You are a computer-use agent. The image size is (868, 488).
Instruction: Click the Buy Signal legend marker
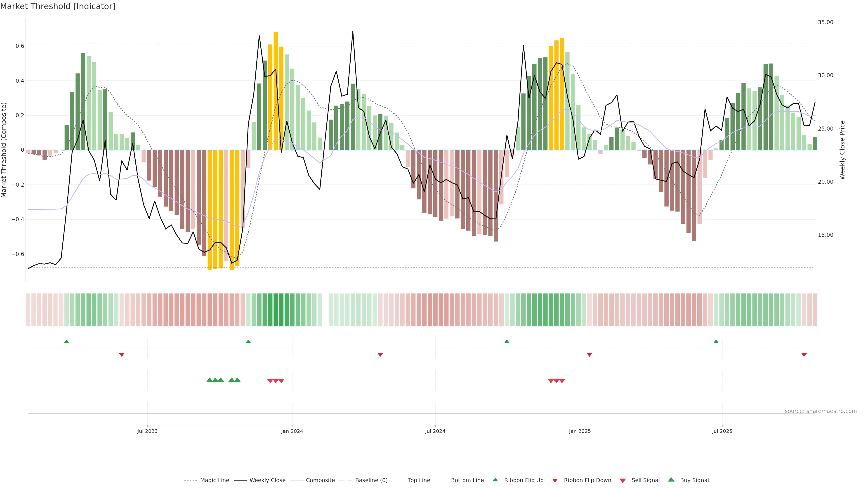(x=671, y=480)
